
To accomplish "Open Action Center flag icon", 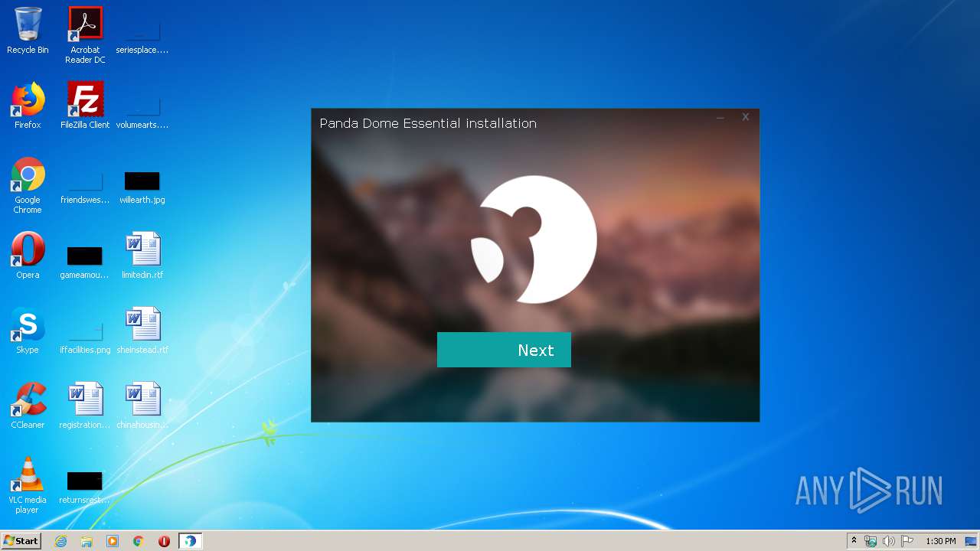I will click(907, 541).
